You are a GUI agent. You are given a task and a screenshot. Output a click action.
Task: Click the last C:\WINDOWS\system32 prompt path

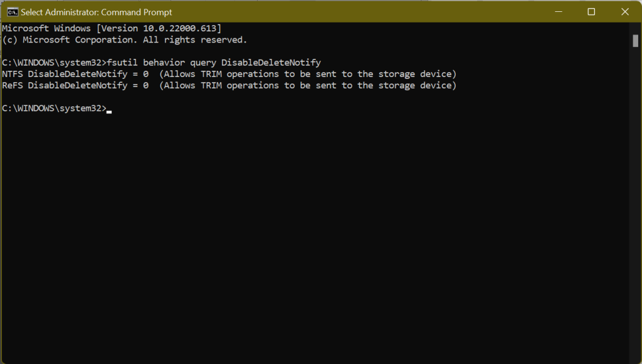click(53, 108)
